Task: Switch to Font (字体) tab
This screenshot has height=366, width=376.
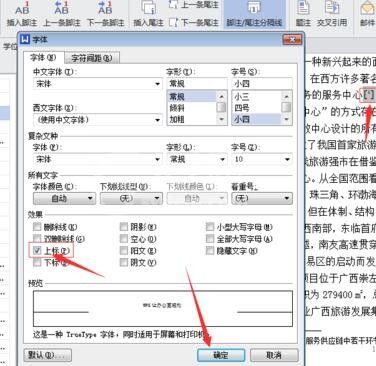Action: click(x=43, y=58)
